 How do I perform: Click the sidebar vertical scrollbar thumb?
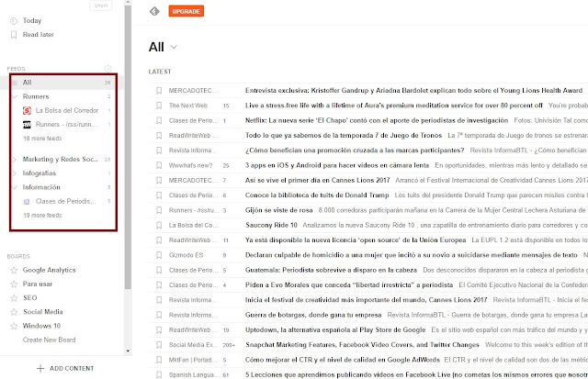point(128,147)
